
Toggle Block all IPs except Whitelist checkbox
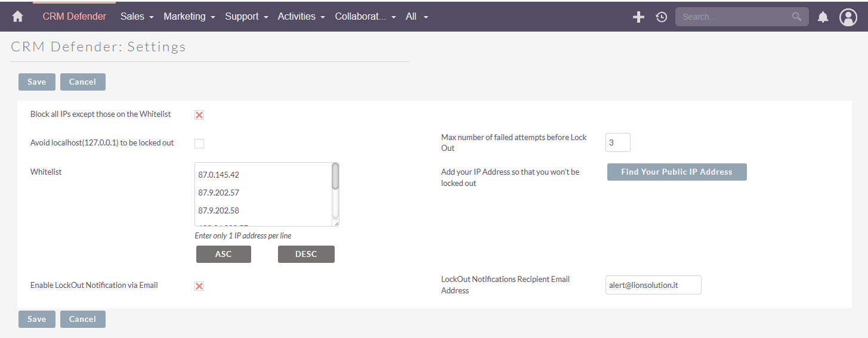coord(199,115)
